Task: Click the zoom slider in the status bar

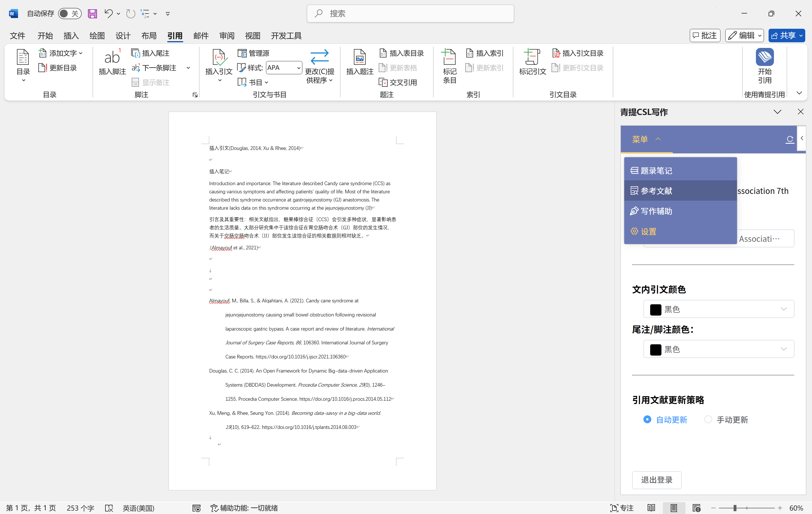Action: click(735, 508)
